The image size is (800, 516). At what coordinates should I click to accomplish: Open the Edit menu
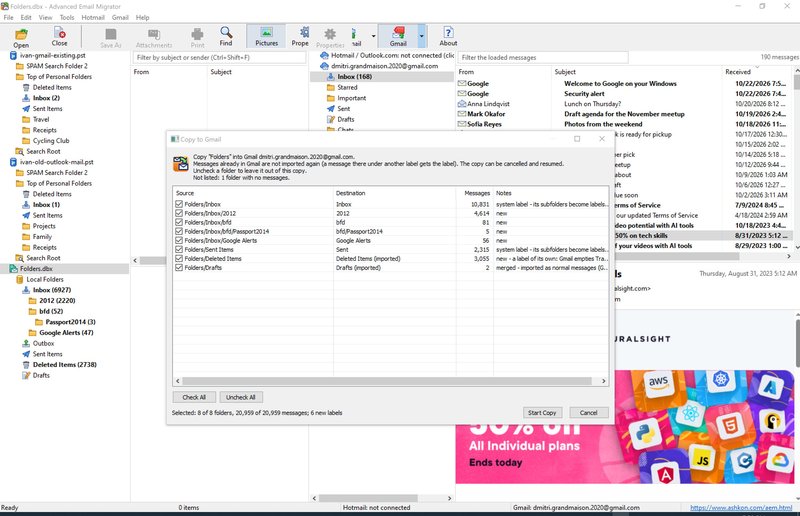[26, 17]
